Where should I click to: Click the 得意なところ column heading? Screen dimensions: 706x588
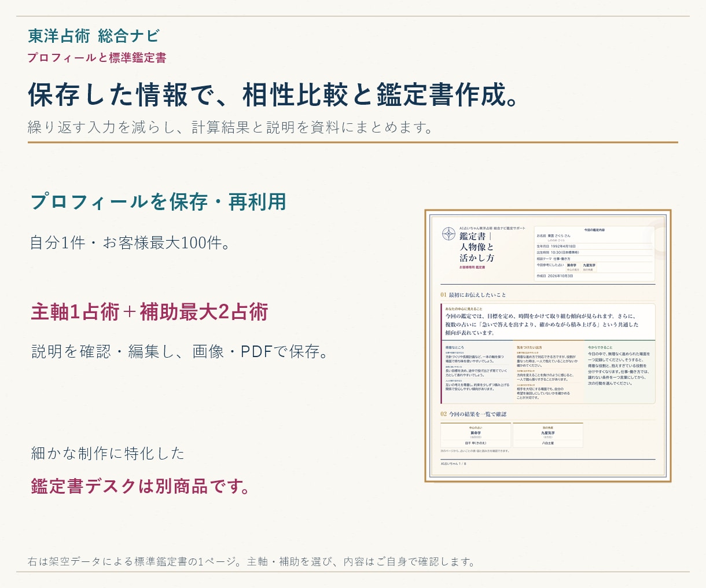tap(455, 347)
